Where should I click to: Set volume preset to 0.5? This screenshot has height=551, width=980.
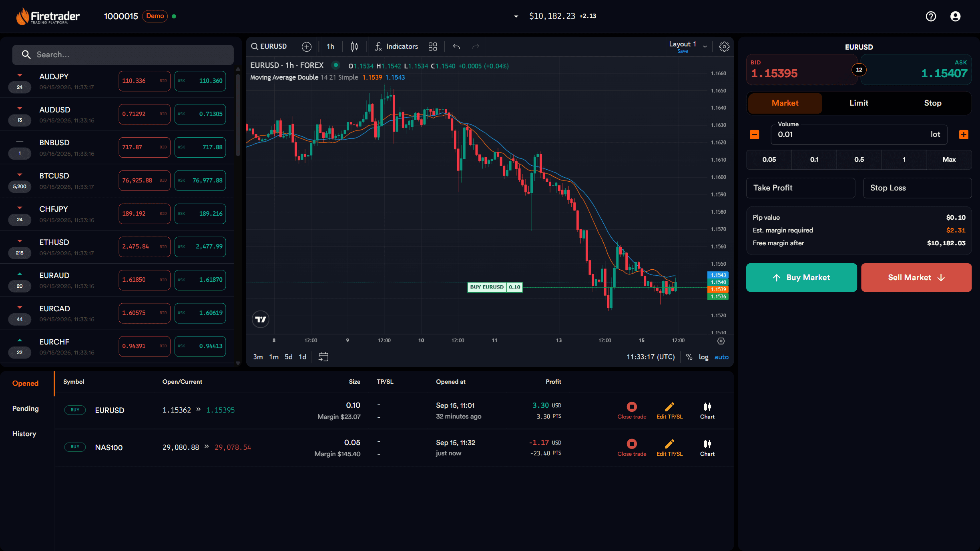859,160
